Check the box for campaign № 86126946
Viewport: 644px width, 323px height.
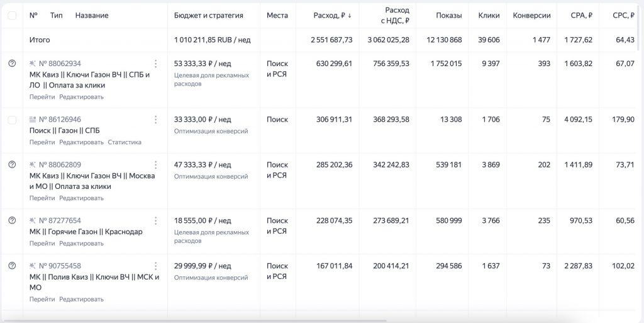(12, 120)
